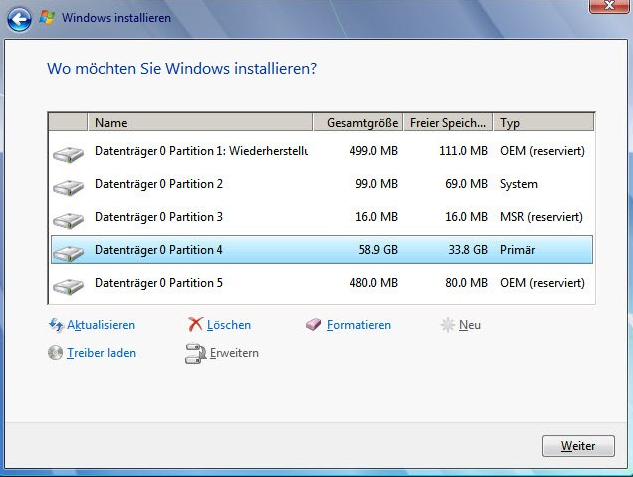Open the Treiber laden link
This screenshot has height=477, width=633.
click(101, 353)
